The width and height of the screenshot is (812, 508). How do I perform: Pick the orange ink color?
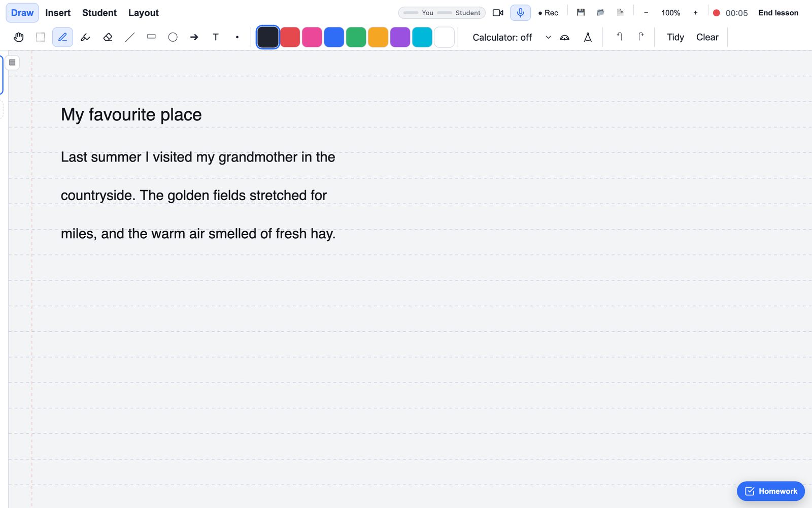[378, 37]
